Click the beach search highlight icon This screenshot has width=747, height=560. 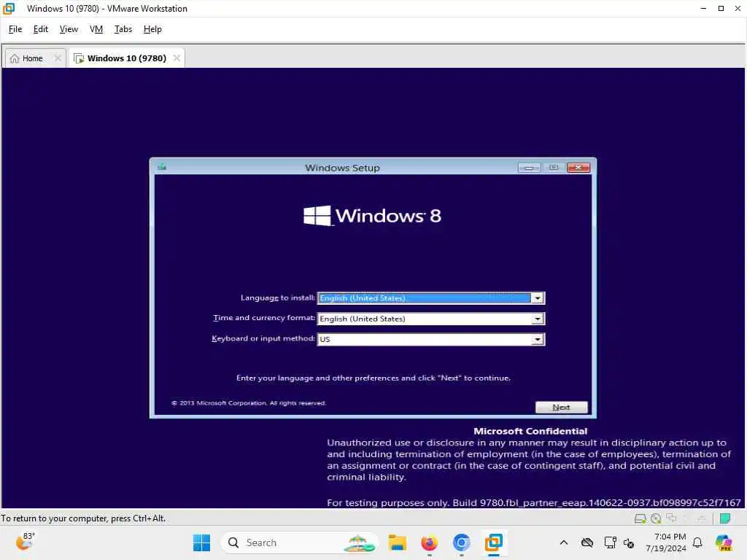(360, 543)
